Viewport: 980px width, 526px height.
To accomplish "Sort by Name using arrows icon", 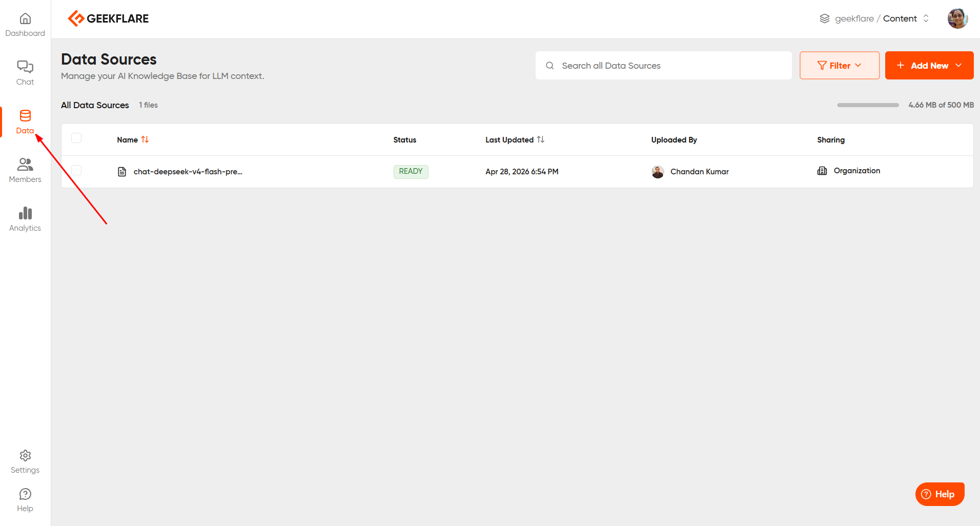I will pos(145,139).
